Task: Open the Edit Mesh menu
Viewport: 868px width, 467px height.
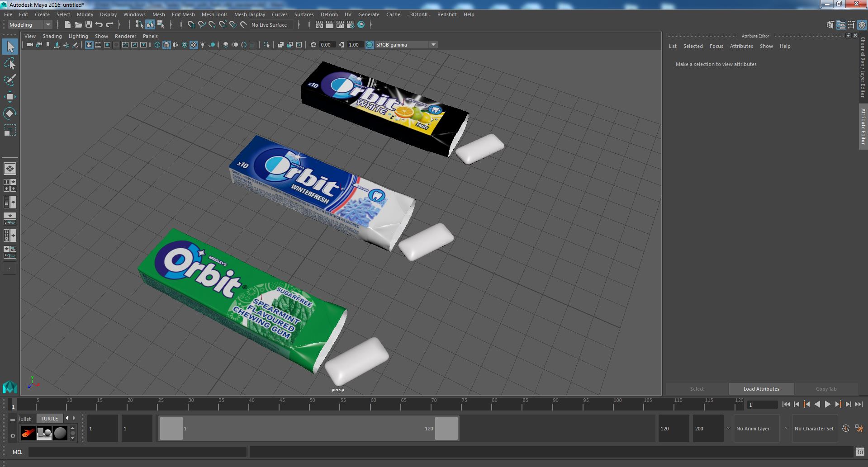Action: coord(183,14)
